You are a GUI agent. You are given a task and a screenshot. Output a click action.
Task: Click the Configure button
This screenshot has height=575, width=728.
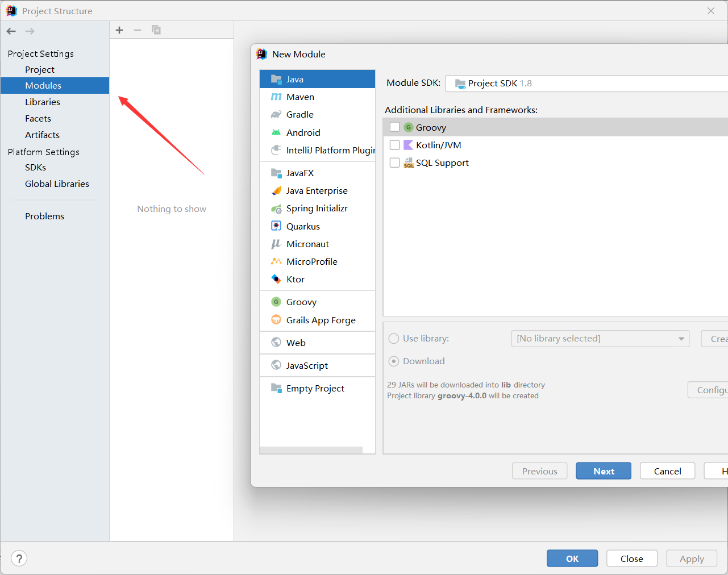coord(708,390)
